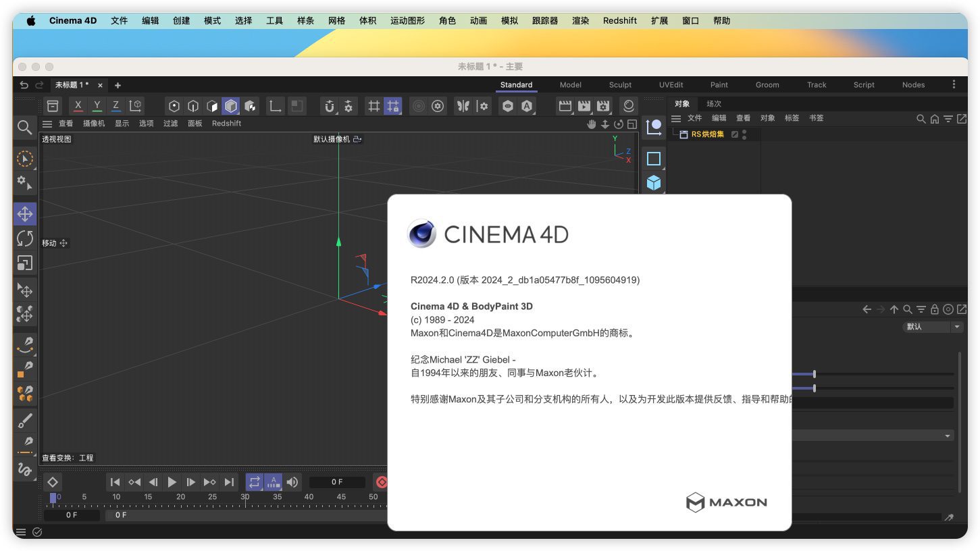Switch to the 场次 tab
This screenshot has width=980, height=551.
pos(714,104)
